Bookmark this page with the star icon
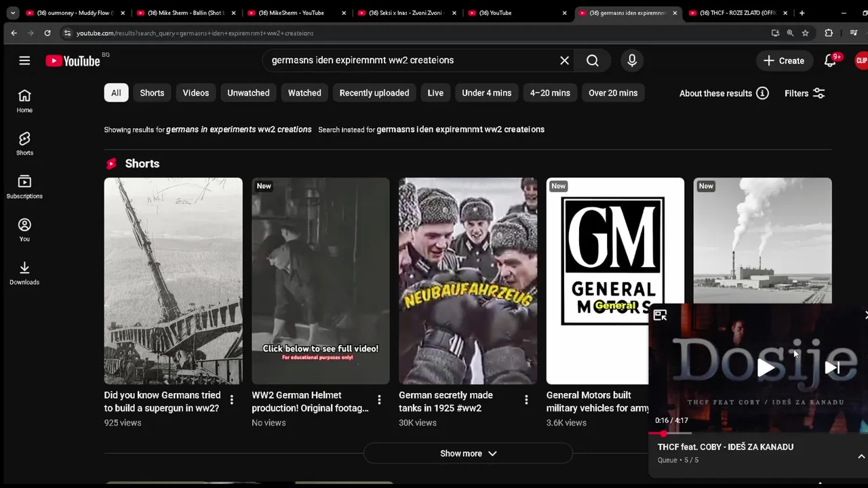The height and width of the screenshot is (488, 868). (806, 33)
